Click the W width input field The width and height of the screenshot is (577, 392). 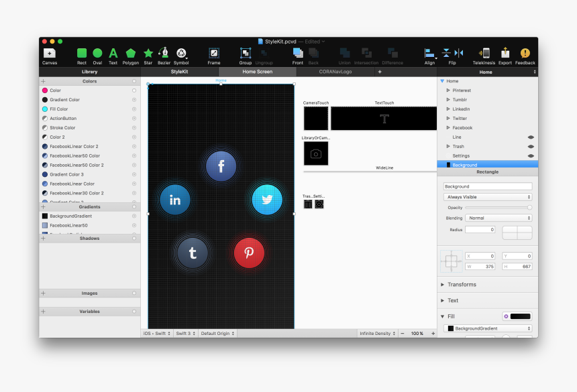[x=480, y=266]
